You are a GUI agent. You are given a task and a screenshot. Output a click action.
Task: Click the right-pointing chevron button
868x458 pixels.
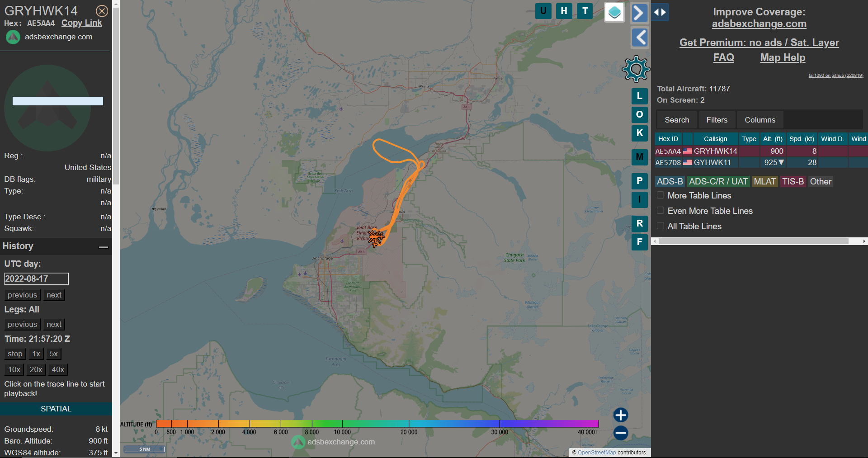coord(639,13)
